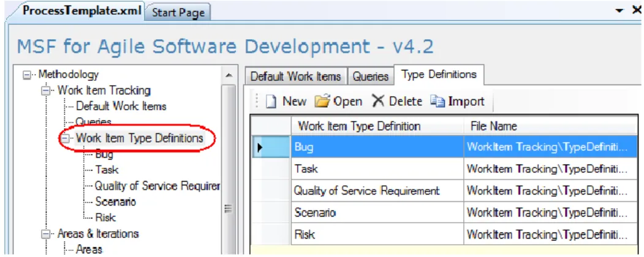Select Work Item Type Definitions tree label
The height and width of the screenshot is (257, 644).
140,138
